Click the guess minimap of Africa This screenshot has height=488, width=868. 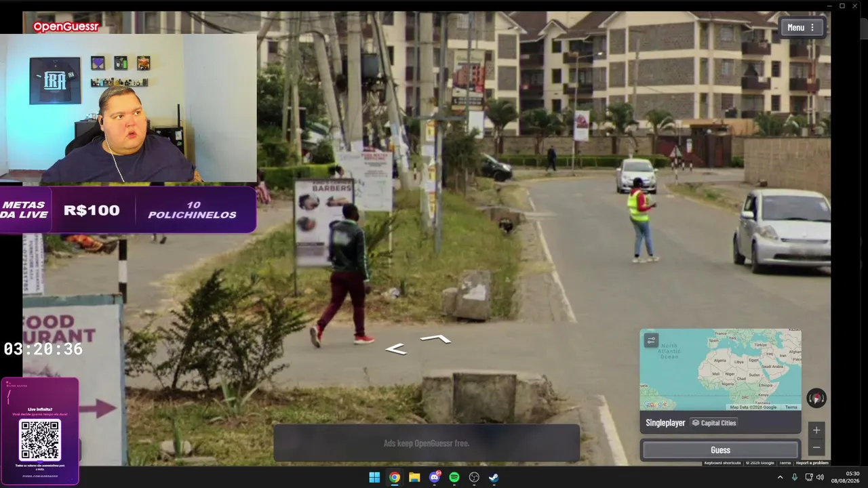point(720,369)
